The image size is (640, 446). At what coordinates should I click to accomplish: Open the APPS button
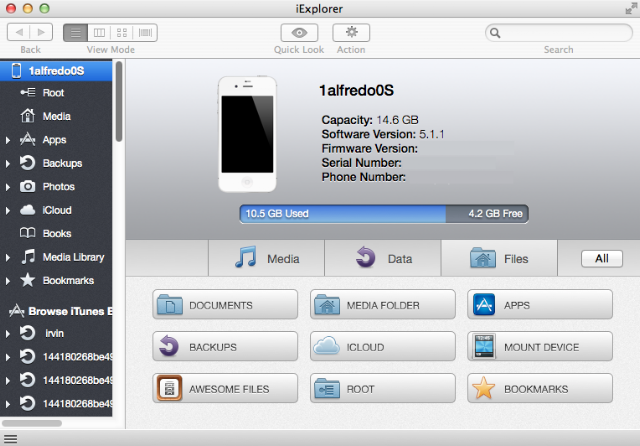click(540, 305)
